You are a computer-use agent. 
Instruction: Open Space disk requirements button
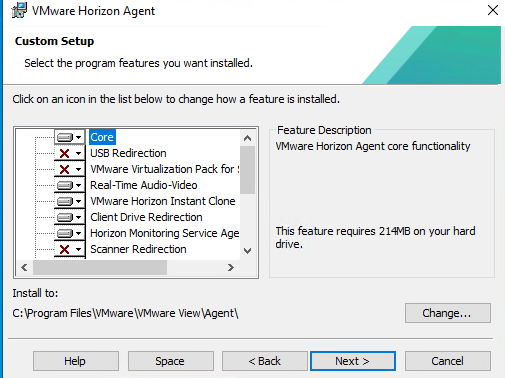171,361
